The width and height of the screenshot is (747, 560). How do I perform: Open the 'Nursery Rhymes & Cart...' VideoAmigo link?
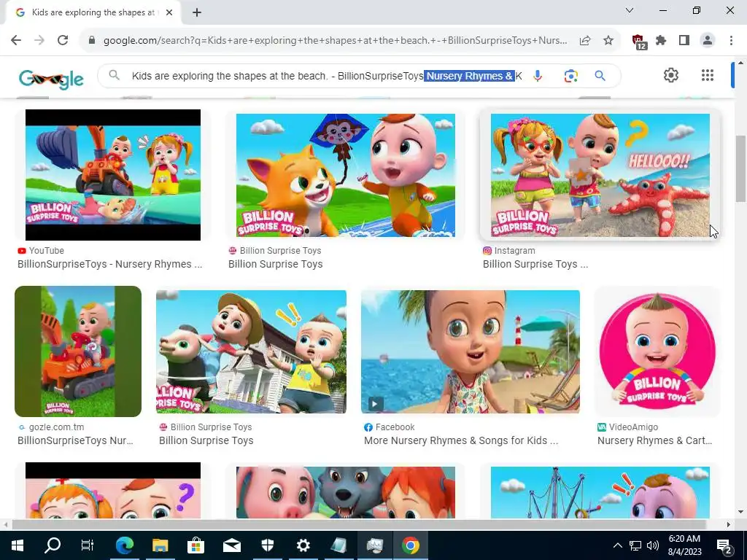(x=654, y=441)
